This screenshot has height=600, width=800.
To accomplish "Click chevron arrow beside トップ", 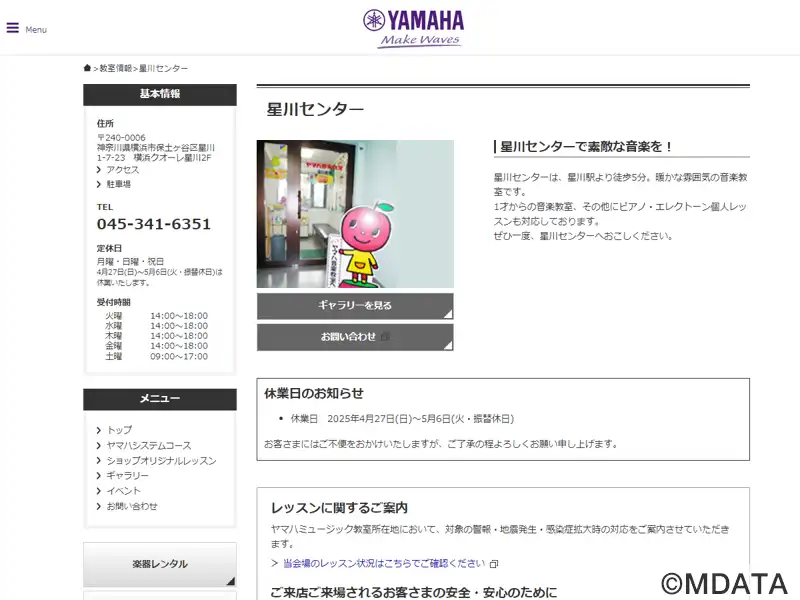I will coord(99,430).
